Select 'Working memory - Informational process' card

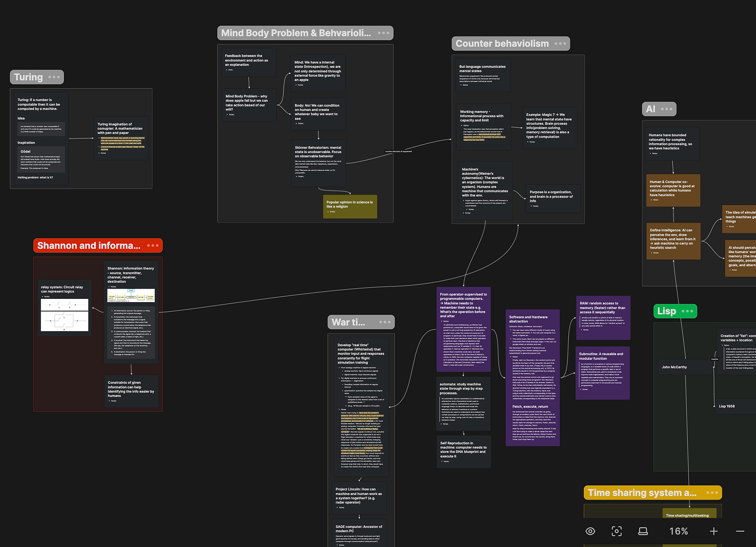pyautogui.click(x=482, y=128)
